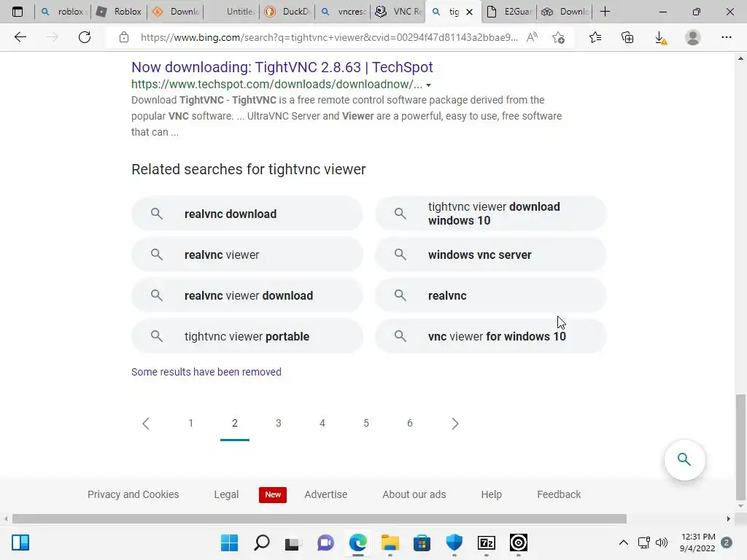Open Task View on the taskbar
The width and height of the screenshot is (747, 560).
(293, 542)
